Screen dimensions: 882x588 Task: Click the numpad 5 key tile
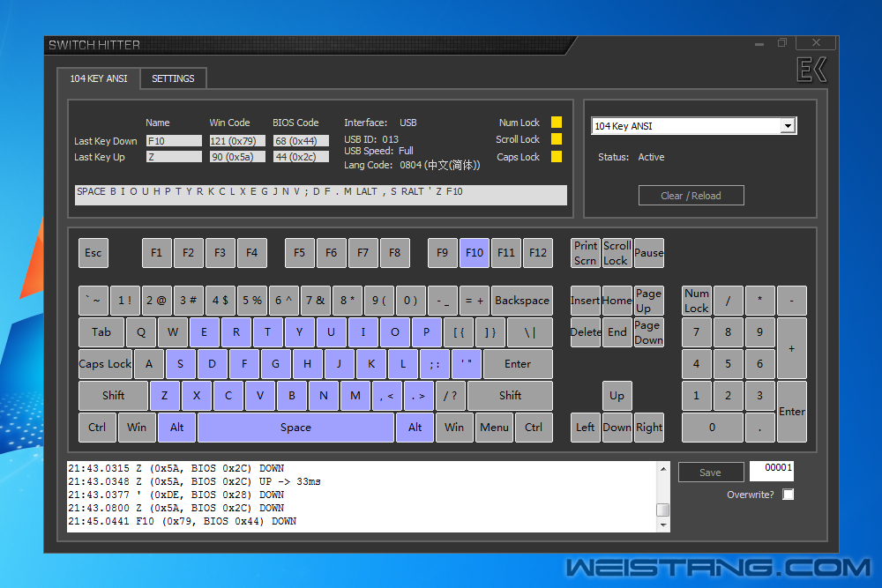(729, 364)
